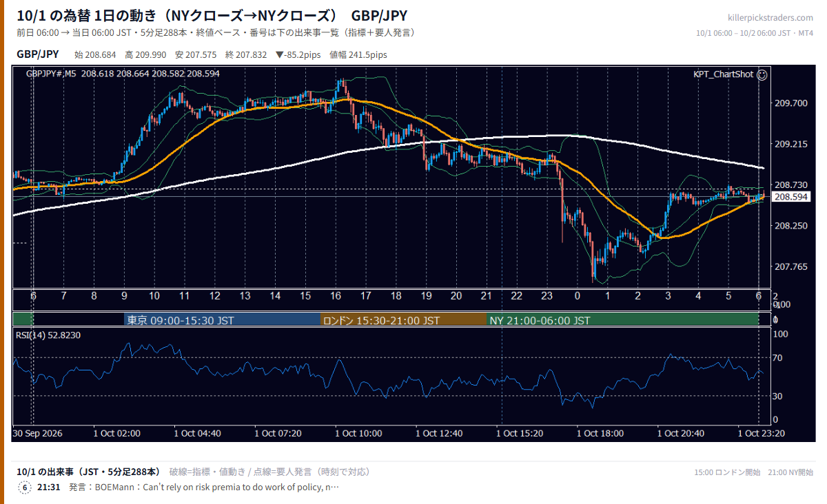Click the 10/1 06:00 – 10/2 06:00 JST・MT4 text
This screenshot has height=504, width=827.
755,33
